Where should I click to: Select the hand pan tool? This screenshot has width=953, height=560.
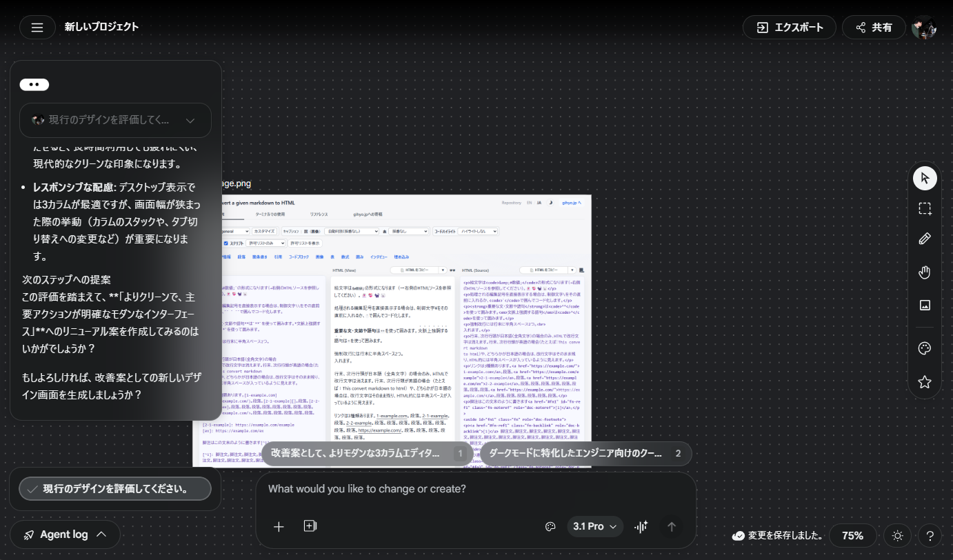tap(925, 272)
